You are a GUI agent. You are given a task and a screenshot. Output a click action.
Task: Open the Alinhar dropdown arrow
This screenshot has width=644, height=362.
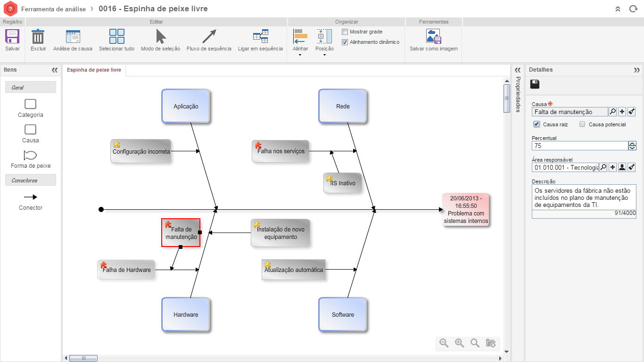pyautogui.click(x=300, y=55)
